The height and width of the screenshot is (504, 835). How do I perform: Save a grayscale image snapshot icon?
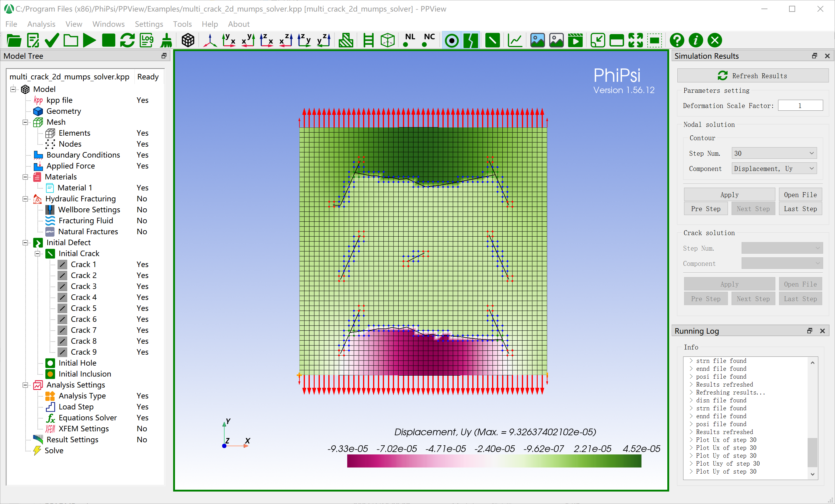(x=557, y=40)
